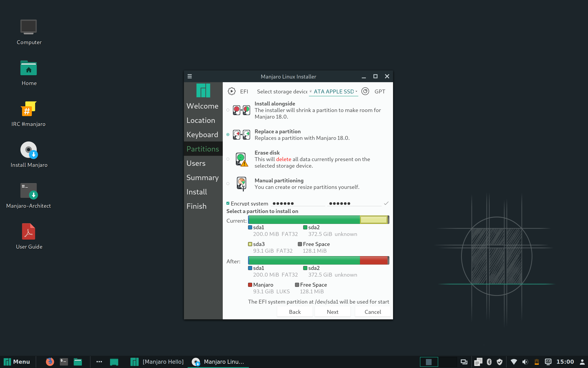The image size is (588, 368).
Task: Click the battery power tray icon
Action: pyautogui.click(x=537, y=362)
